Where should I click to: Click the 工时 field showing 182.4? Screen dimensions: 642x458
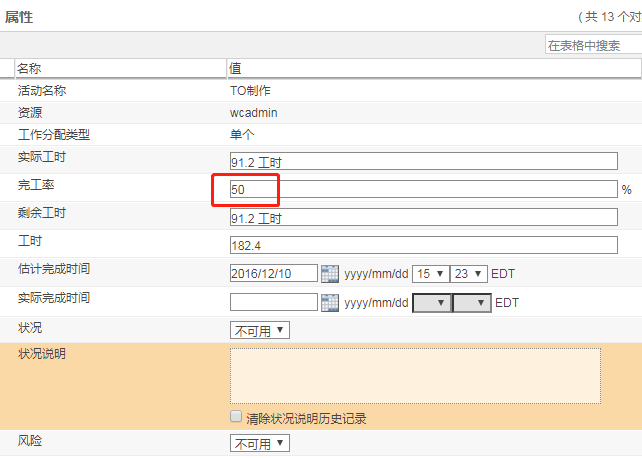coord(424,245)
